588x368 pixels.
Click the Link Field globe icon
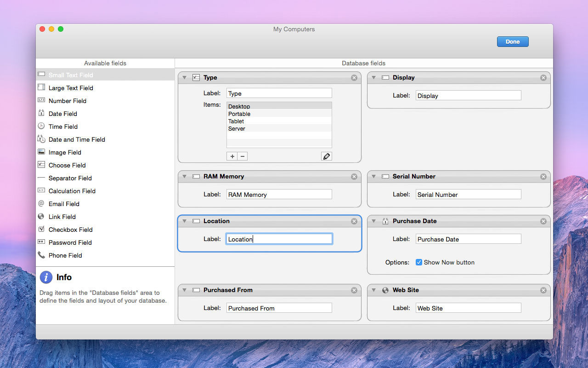pyautogui.click(x=41, y=216)
